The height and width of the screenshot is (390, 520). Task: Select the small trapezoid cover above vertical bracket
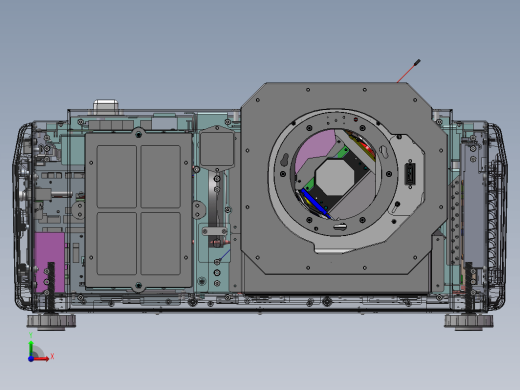217,146
